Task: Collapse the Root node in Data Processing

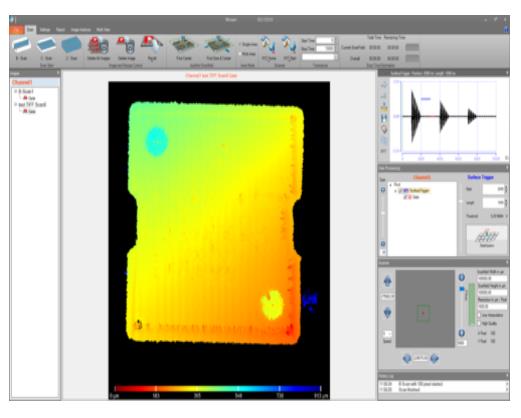Action: point(391,184)
